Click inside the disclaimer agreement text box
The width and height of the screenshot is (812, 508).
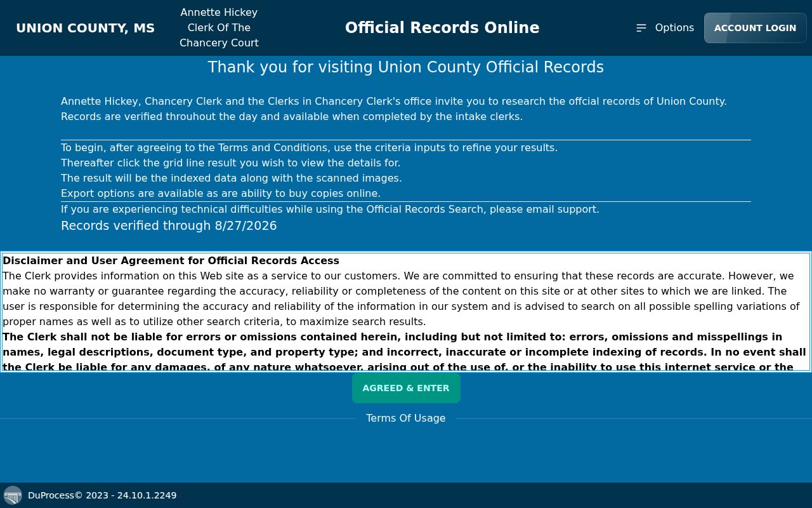tap(406, 312)
